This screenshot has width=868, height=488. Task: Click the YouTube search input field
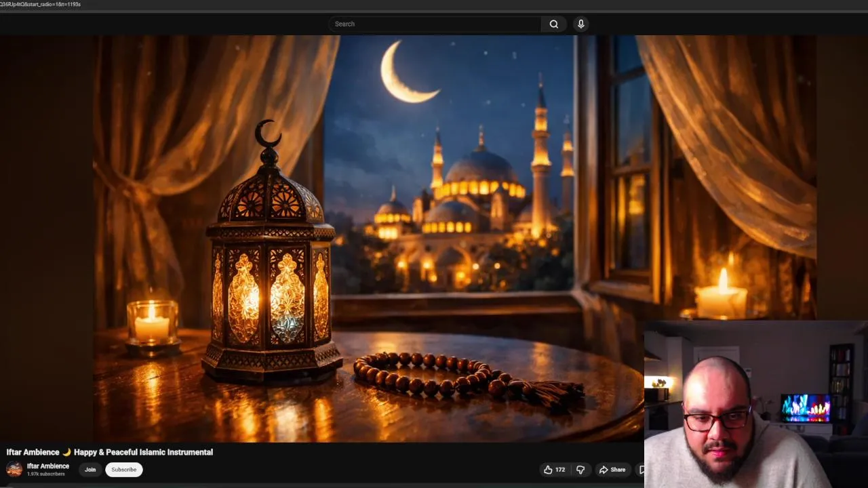[x=435, y=24]
